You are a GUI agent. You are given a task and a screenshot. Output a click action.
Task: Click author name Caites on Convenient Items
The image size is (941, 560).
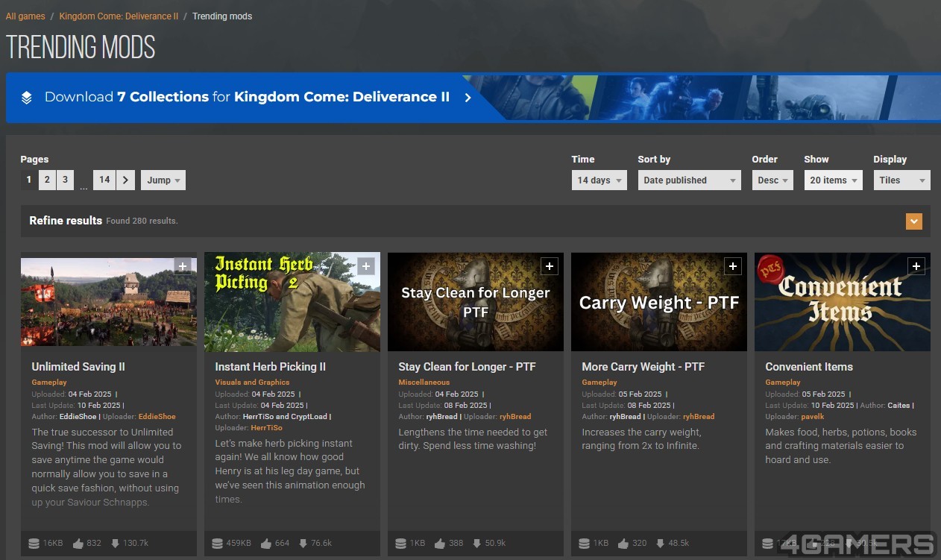point(898,406)
